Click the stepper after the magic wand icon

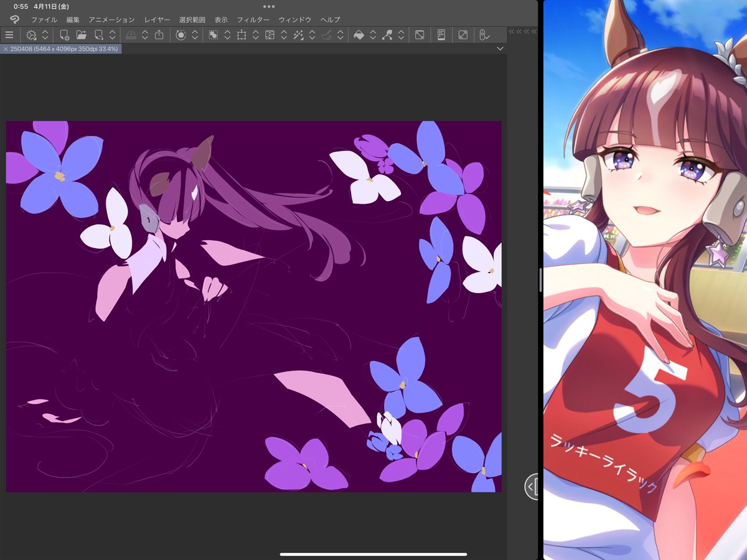312,35
